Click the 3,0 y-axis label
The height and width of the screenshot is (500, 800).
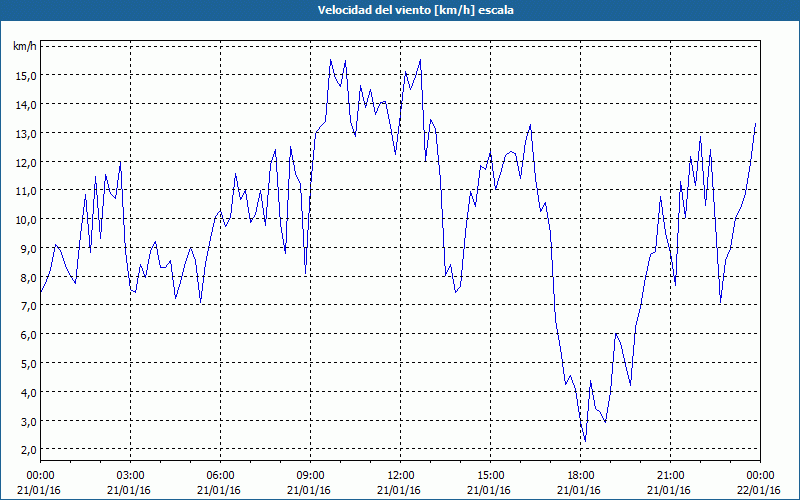pos(28,421)
